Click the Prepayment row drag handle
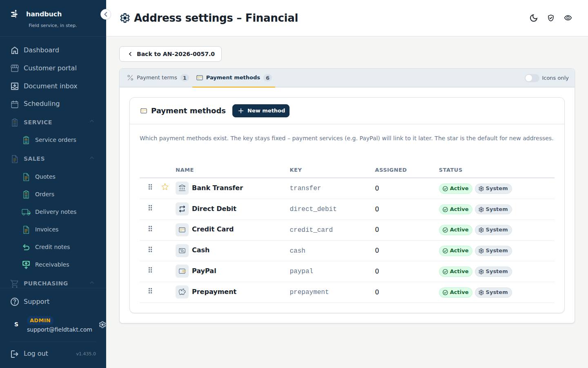The width and height of the screenshot is (588, 368). coord(150,291)
